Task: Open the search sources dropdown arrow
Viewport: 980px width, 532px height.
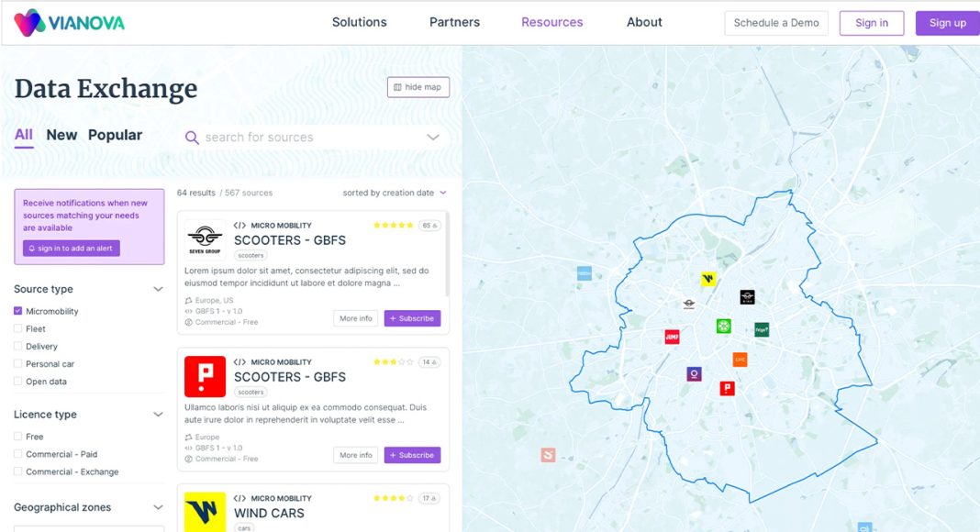Action: [x=433, y=138]
